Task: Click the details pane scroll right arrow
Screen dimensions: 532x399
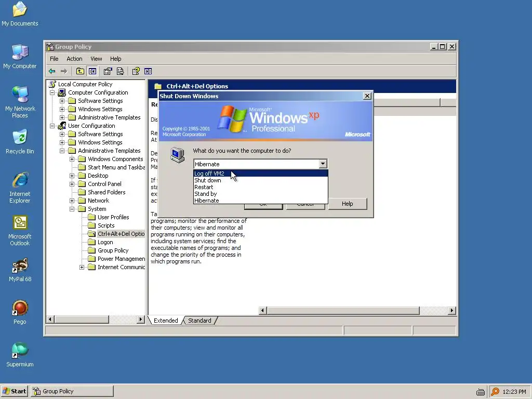Action: [x=451, y=311]
